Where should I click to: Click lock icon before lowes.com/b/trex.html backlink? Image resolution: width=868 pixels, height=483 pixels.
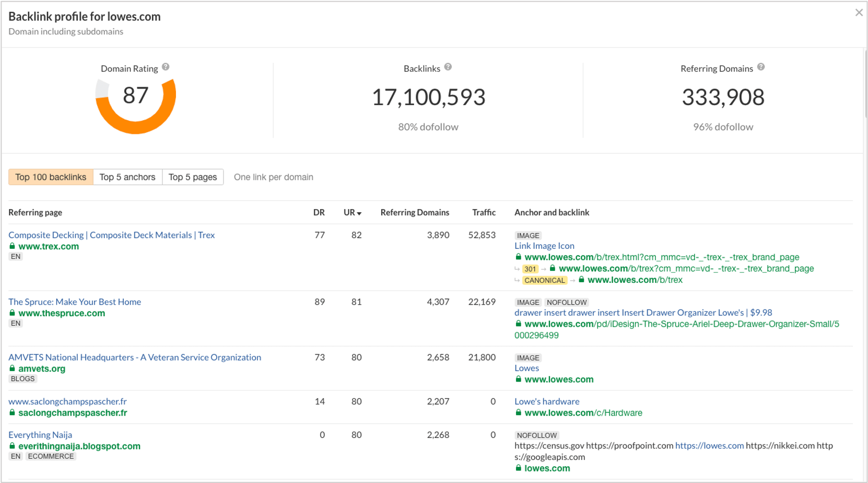tap(518, 257)
